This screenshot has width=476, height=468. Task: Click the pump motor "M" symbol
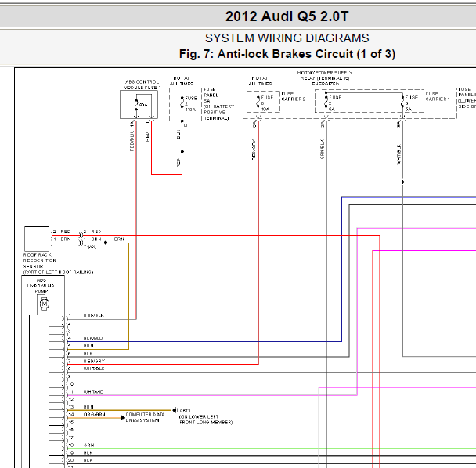(45, 304)
